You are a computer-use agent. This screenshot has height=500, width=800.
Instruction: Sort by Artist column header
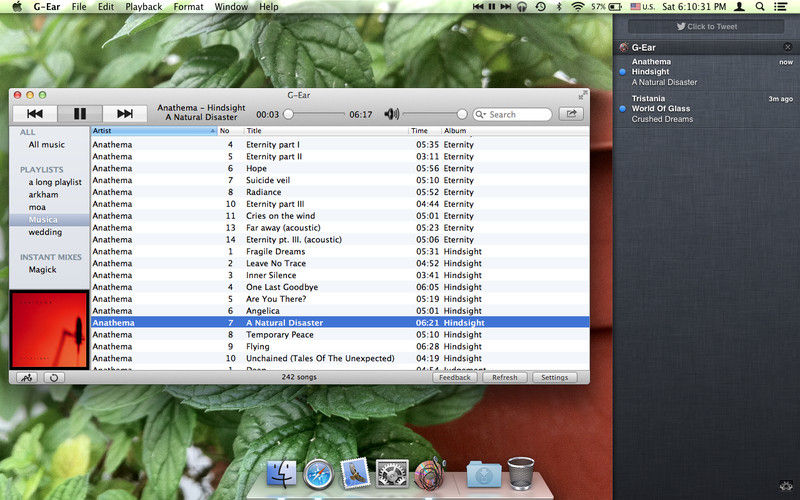point(154,131)
